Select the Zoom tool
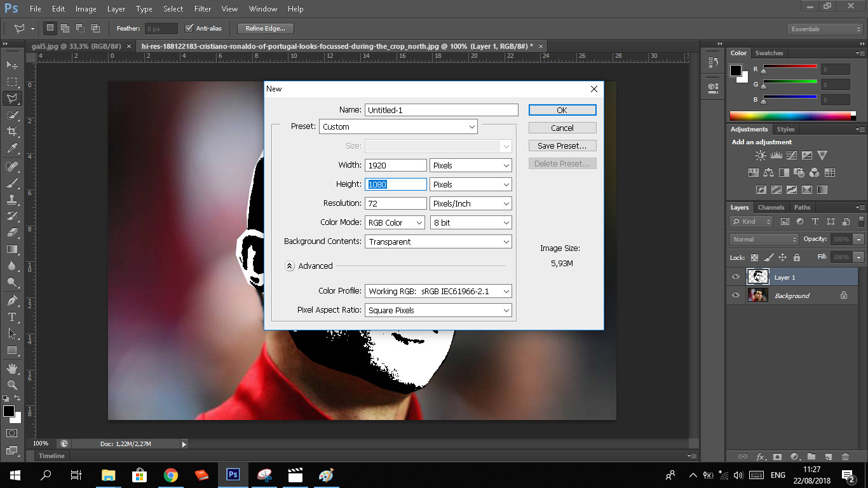The height and width of the screenshot is (488, 868). coord(12,384)
